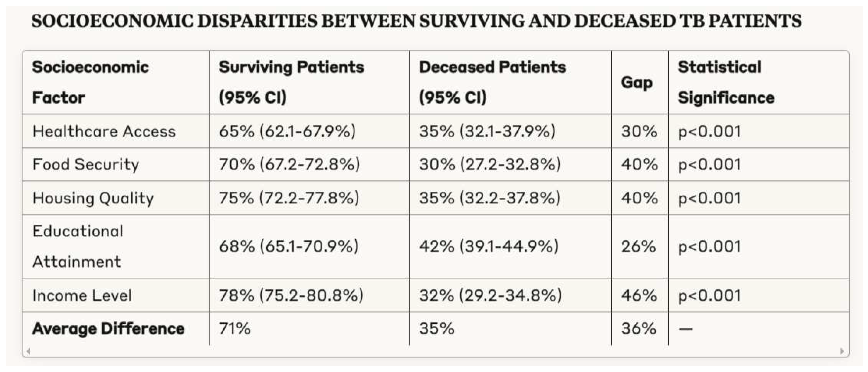The width and height of the screenshot is (868, 372).
Task: Select the 'Food Security' row label
Action: [x=86, y=165]
